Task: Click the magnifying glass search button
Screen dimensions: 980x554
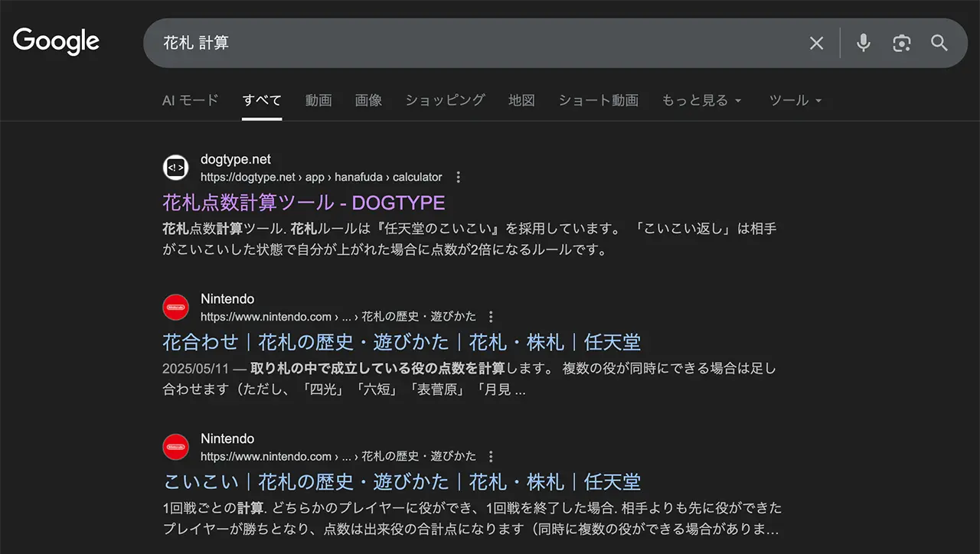Action: tap(939, 44)
